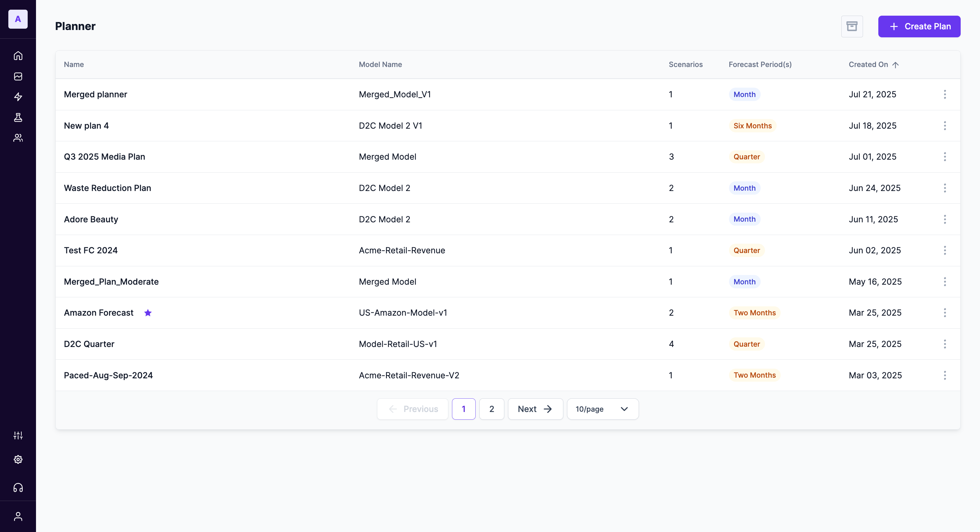The width and height of the screenshot is (980, 532).
Task: Sort by Created On column arrow
Action: click(895, 65)
